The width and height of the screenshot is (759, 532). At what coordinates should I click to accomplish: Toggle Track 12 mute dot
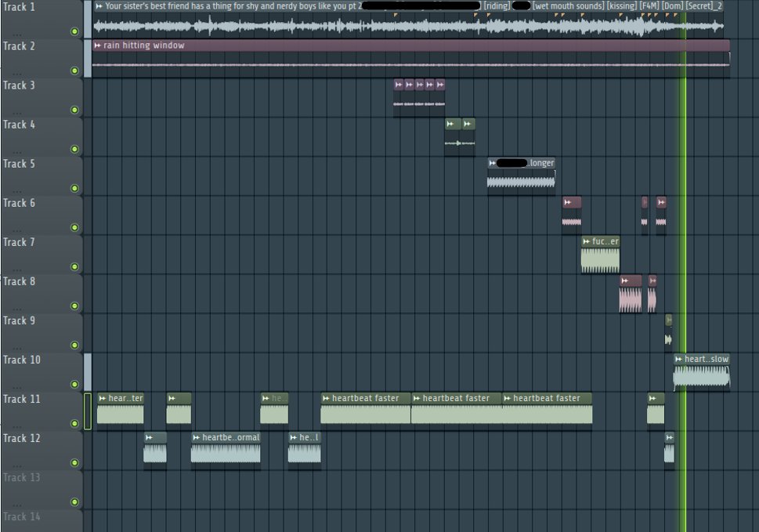coord(74,463)
